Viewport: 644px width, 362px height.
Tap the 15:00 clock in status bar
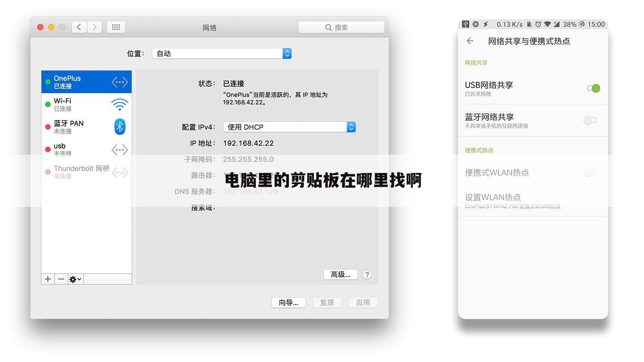point(596,24)
